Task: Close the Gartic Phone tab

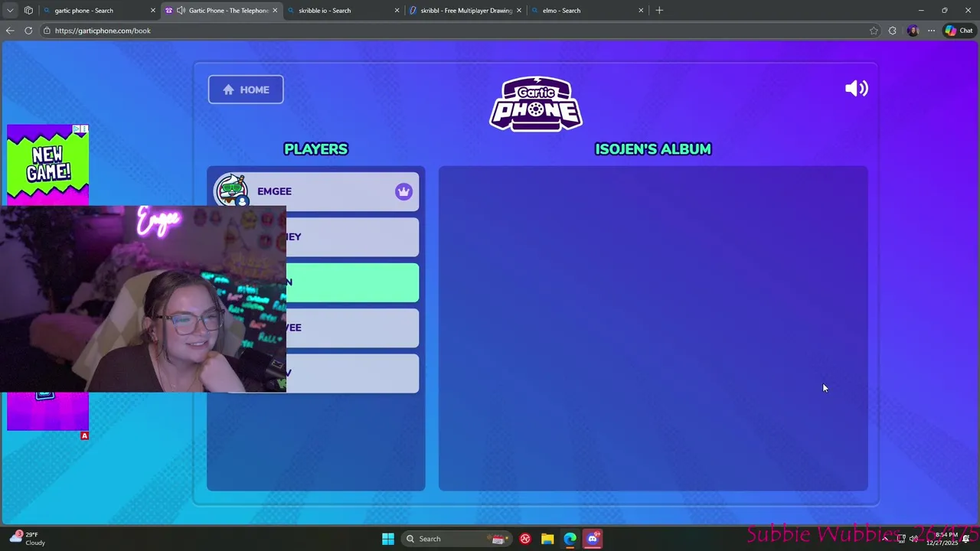Action: click(275, 11)
